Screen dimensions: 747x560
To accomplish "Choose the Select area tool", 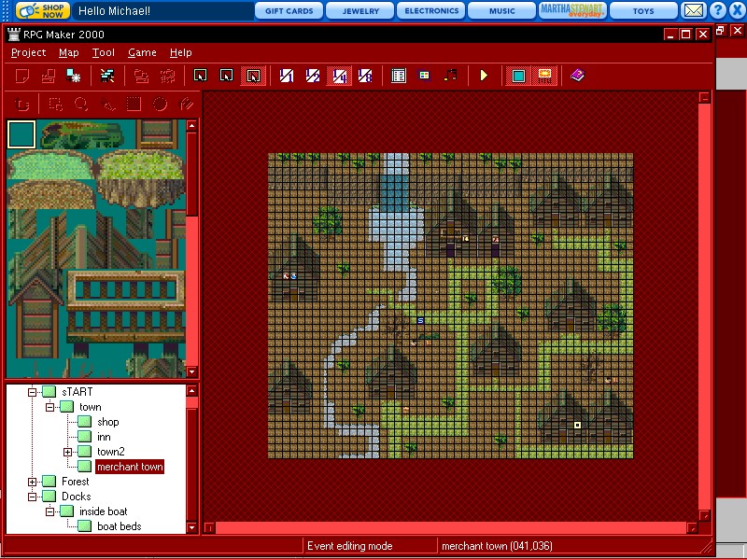I will click(x=55, y=104).
